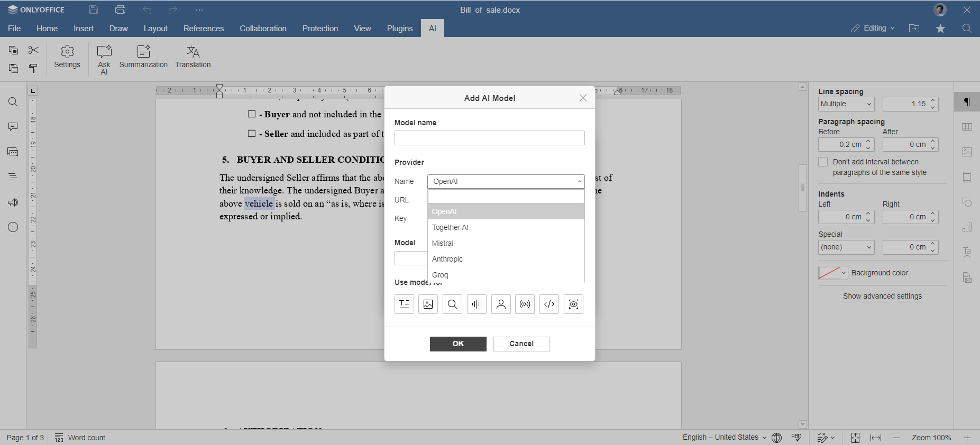This screenshot has height=445, width=980.
Task: Open the About info panel
Action: (13, 227)
